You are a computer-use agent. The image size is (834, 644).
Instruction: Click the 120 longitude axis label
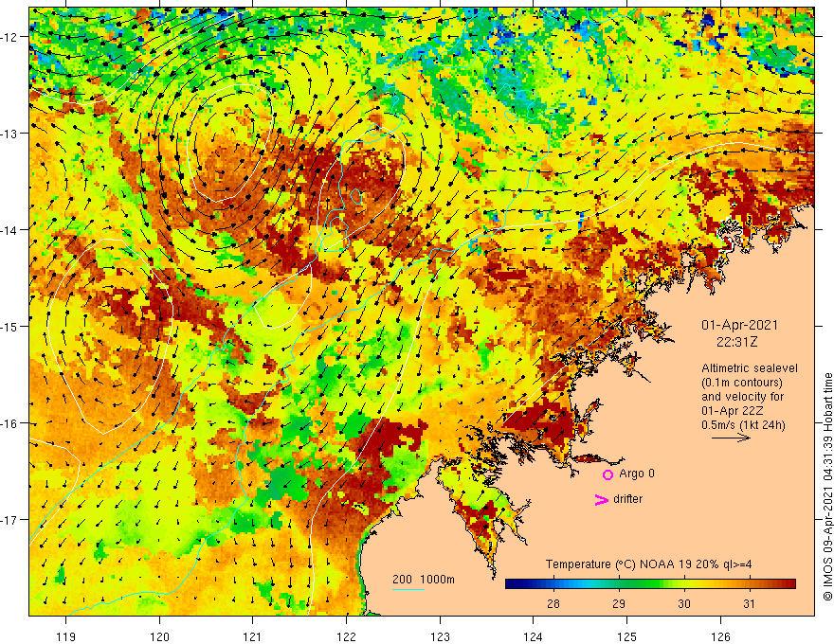(x=159, y=636)
